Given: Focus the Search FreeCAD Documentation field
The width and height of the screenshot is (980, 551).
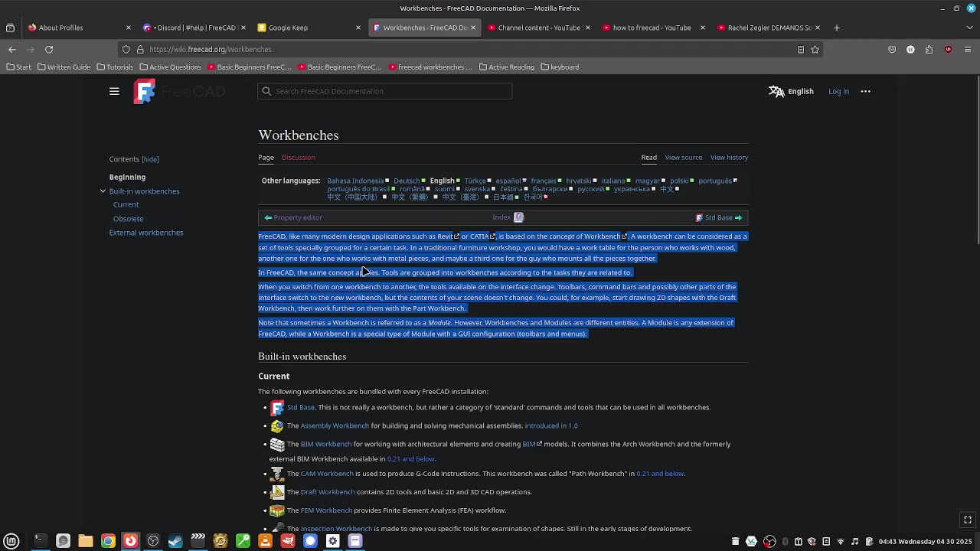Looking at the screenshot, I should point(385,91).
